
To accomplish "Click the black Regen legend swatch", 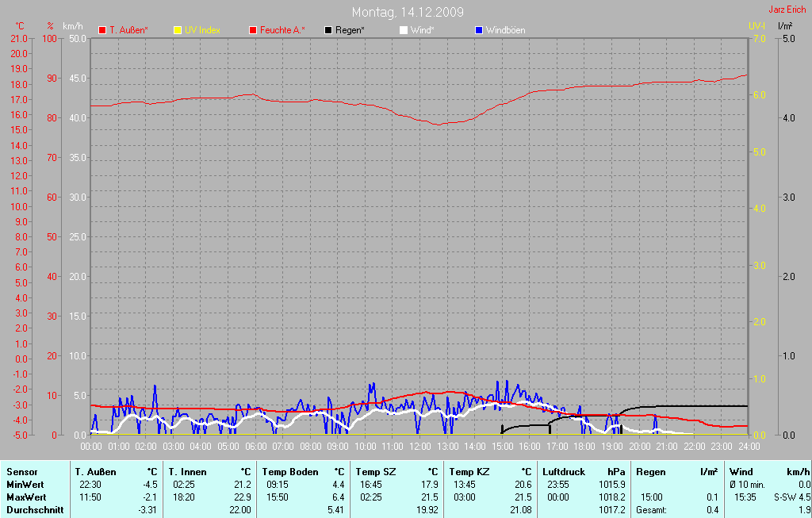I will tap(329, 30).
